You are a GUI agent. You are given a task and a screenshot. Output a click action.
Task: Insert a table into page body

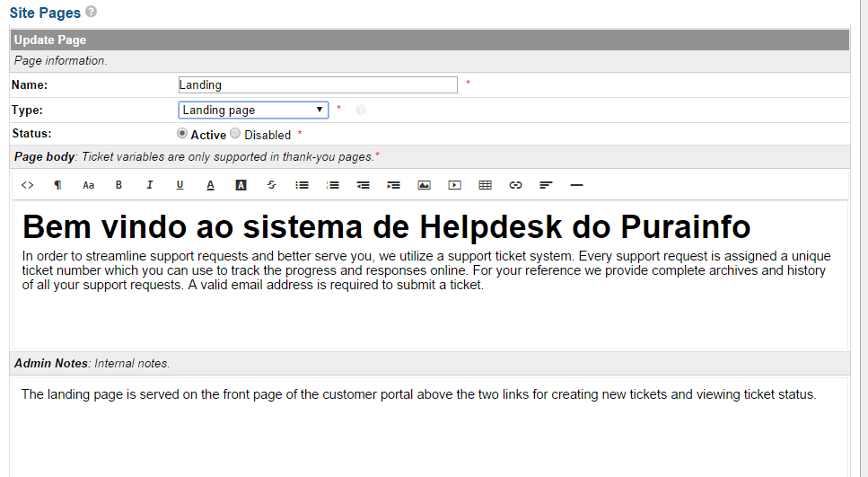[x=485, y=185]
